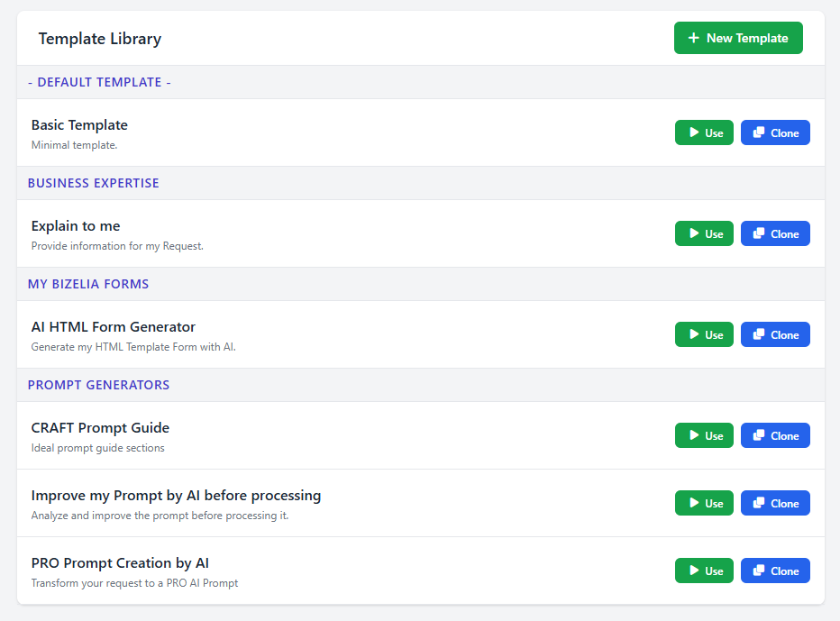Screen dimensions: 840x621
Task: Select the Default Template section header
Action: tap(99, 82)
